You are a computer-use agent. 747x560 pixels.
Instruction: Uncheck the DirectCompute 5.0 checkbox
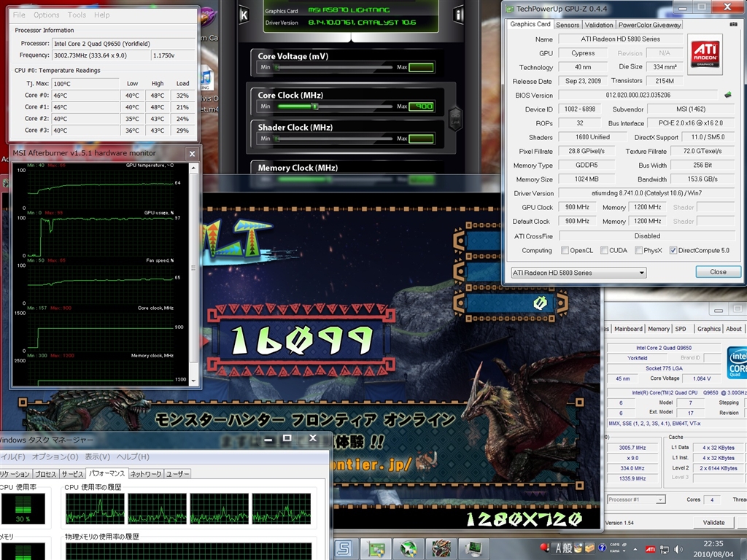[673, 251]
